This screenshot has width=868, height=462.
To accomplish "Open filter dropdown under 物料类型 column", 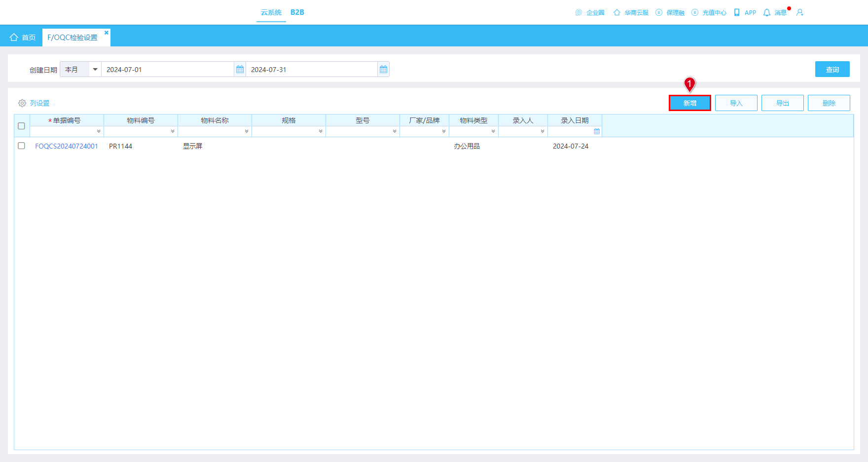I will click(493, 131).
